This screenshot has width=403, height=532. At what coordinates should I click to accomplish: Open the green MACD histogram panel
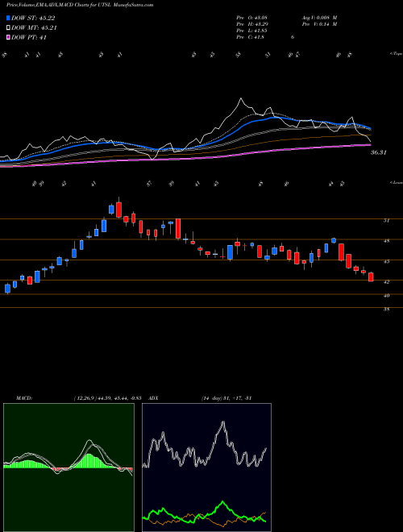tap(69, 468)
